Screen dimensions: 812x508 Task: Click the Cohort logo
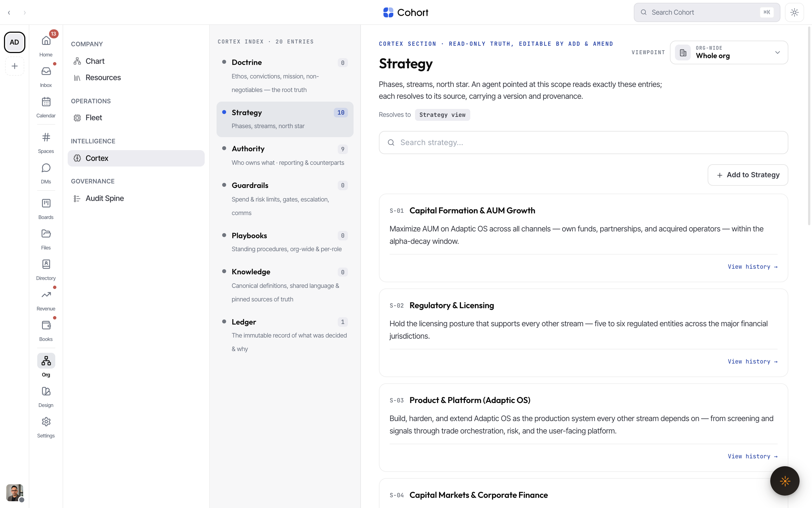point(406,12)
